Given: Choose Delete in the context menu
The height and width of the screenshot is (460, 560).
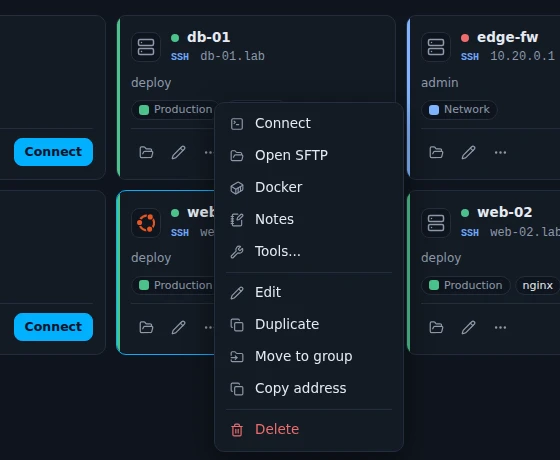Looking at the screenshot, I should (309, 430).
